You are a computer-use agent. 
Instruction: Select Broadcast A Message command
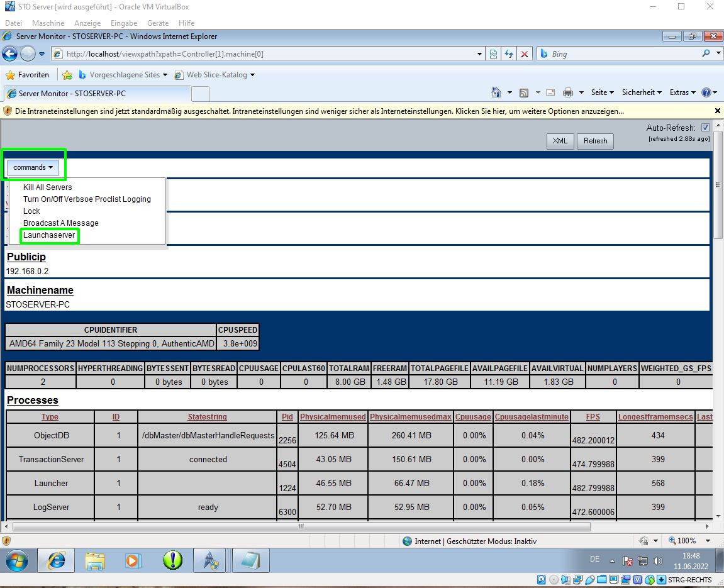tap(60, 223)
